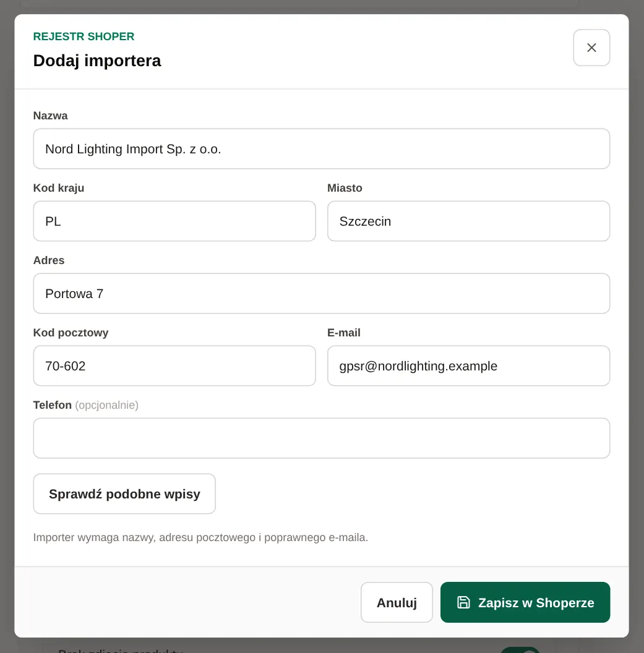644x653 pixels.
Task: Click the Telefon (opcjonalnie) label
Action: (x=86, y=405)
